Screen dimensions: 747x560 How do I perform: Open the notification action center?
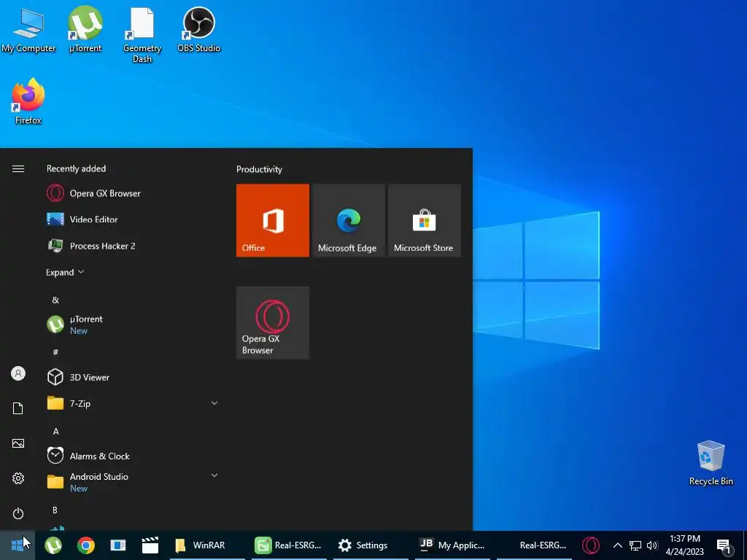724,547
